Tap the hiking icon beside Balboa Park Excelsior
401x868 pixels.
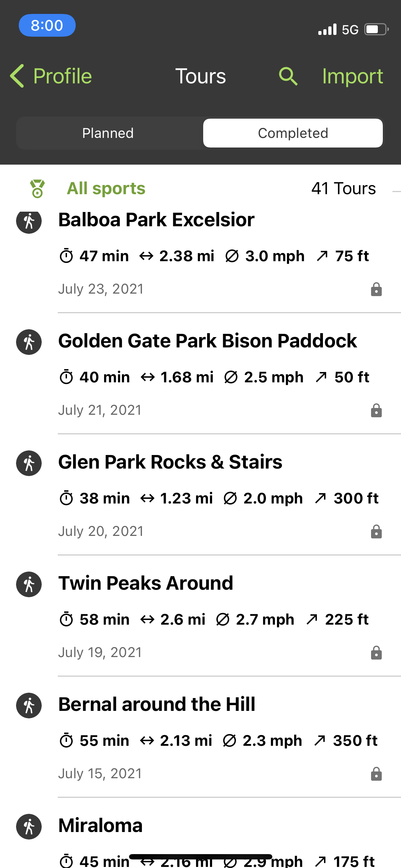[x=29, y=221]
